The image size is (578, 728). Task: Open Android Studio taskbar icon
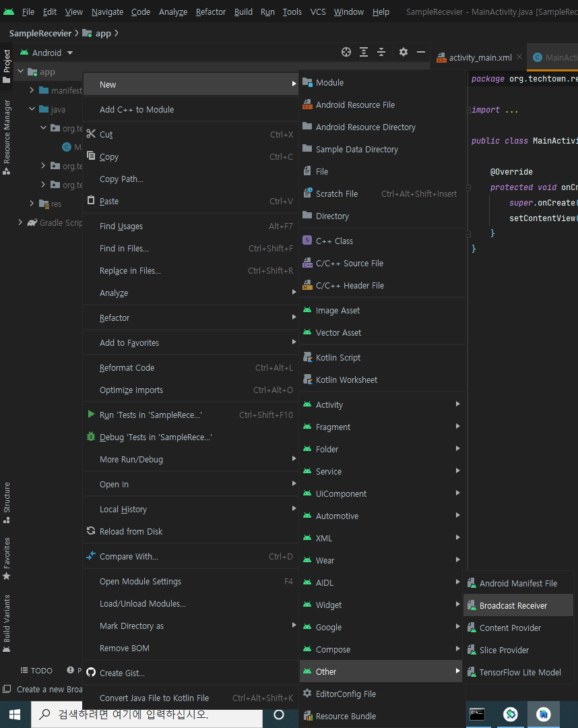pos(544,715)
